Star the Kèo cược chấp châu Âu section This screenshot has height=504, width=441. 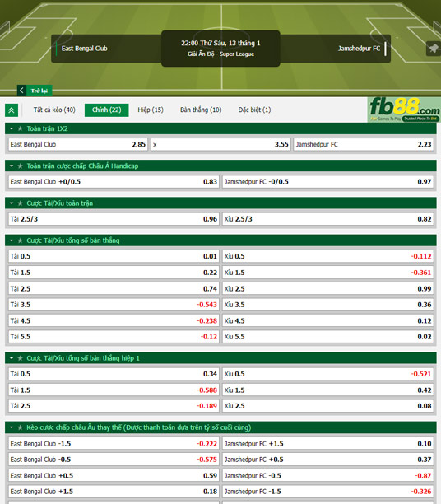pos(21,427)
